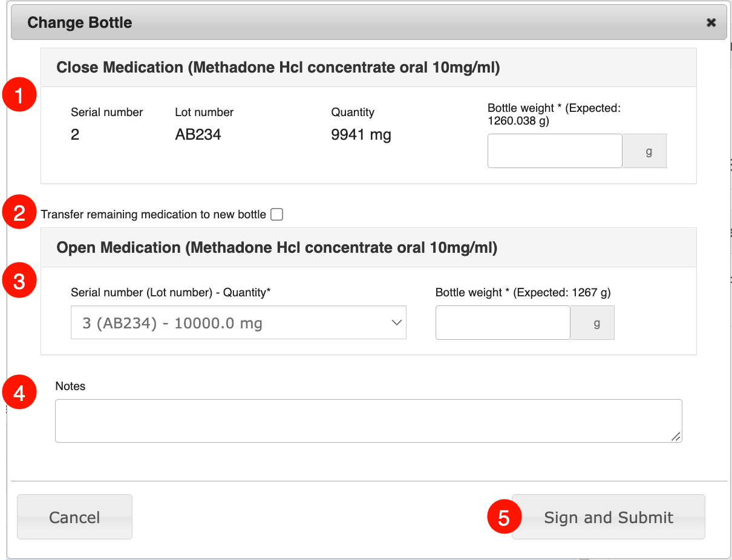Screen dimensions: 732x560
Task: Click Sign and Submit
Action: pos(609,517)
